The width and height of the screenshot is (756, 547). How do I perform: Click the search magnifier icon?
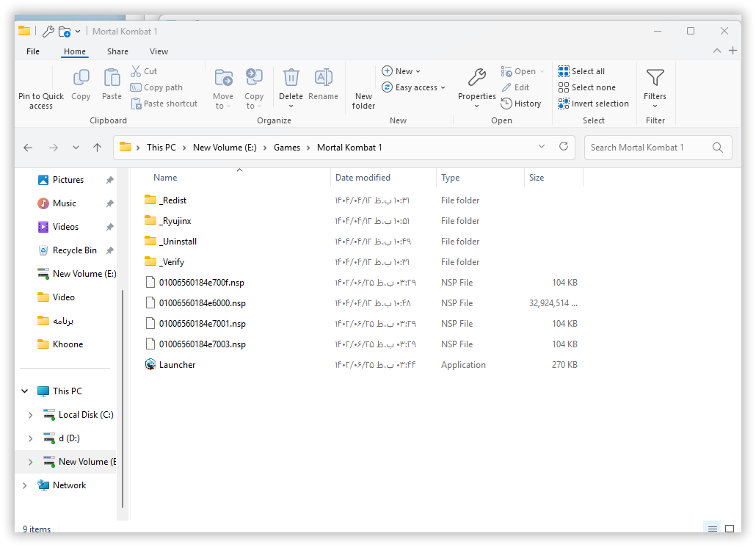click(x=717, y=148)
